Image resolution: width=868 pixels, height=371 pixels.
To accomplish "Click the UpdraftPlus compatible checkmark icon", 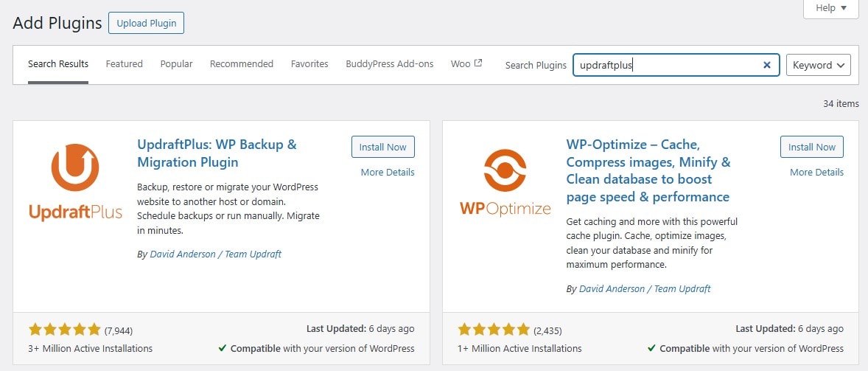I will (x=222, y=348).
